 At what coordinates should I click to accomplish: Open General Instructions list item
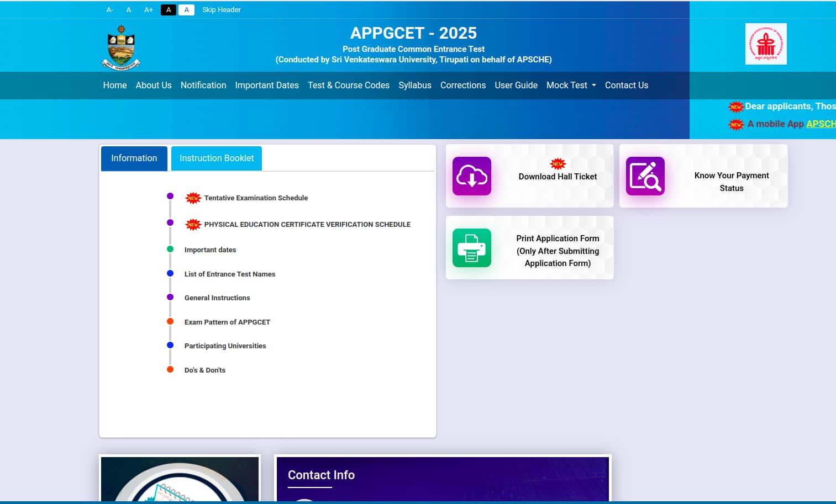pyautogui.click(x=217, y=298)
